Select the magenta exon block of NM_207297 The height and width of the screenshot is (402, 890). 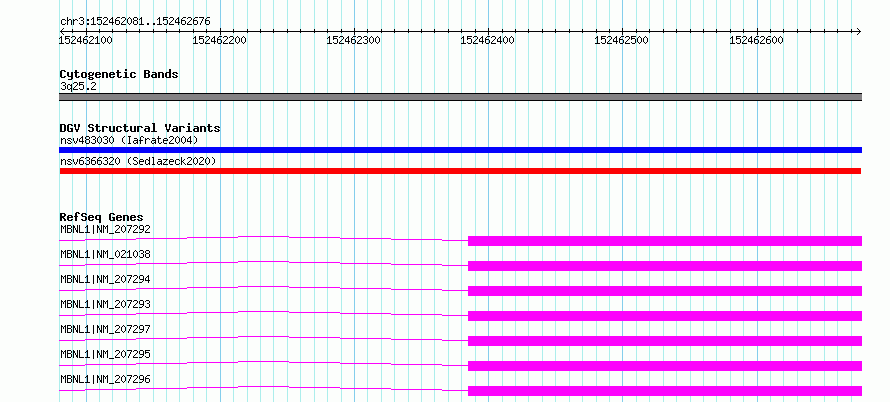tap(665, 341)
